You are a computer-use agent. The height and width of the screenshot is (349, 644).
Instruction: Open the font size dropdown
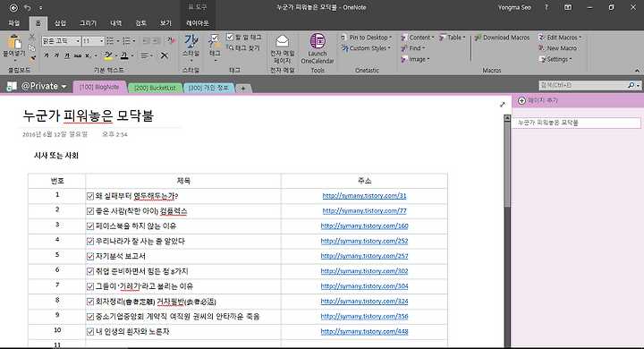[x=101, y=41]
